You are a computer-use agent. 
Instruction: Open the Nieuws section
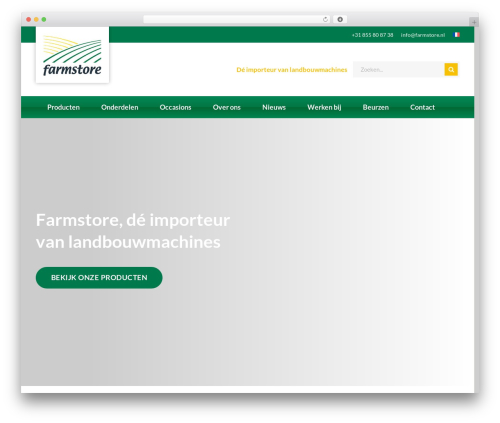(x=274, y=107)
